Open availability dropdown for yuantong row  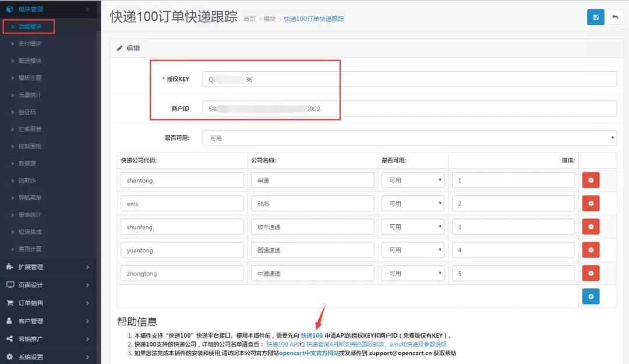[x=413, y=250]
